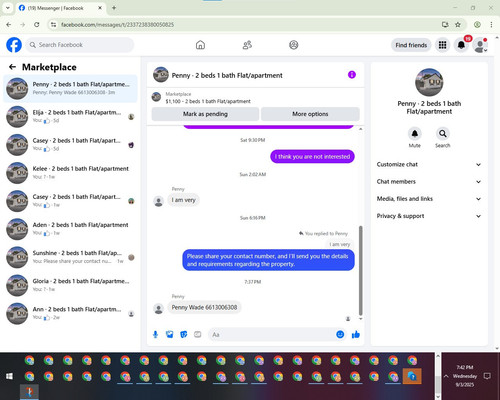
Task: Expand Privacy & support section
Action: point(429,216)
